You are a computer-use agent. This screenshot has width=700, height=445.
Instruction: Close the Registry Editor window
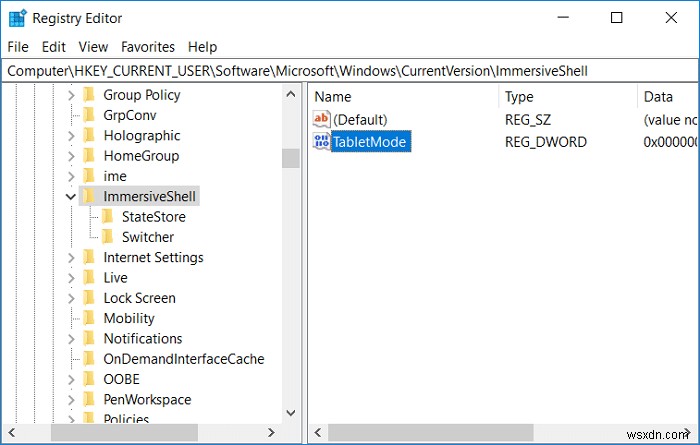pyautogui.click(x=671, y=18)
